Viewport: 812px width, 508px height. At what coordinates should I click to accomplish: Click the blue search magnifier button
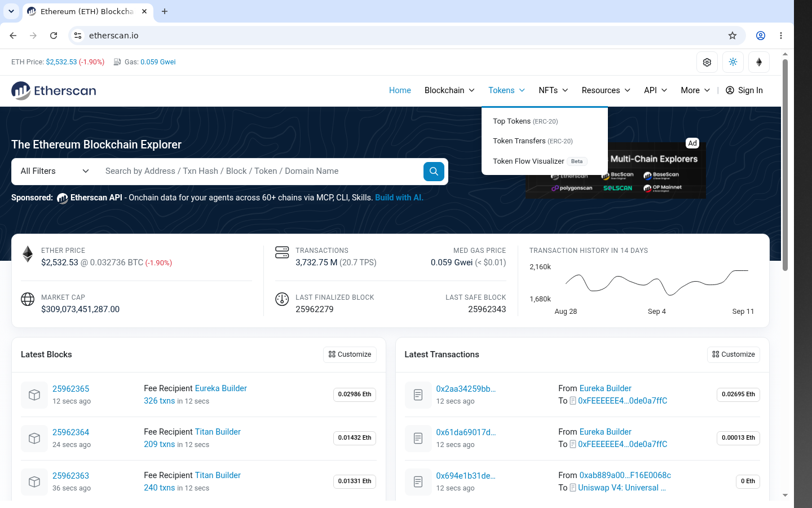click(x=434, y=171)
